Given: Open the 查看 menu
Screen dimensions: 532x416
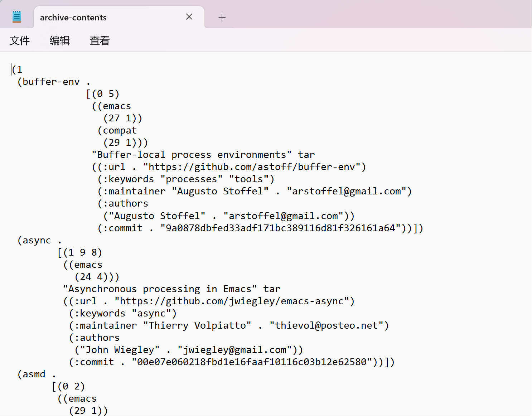Looking at the screenshot, I should tap(100, 40).
